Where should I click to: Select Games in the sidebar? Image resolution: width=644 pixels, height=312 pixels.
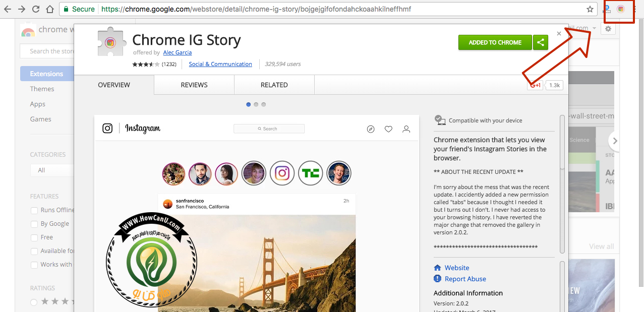pyautogui.click(x=40, y=119)
